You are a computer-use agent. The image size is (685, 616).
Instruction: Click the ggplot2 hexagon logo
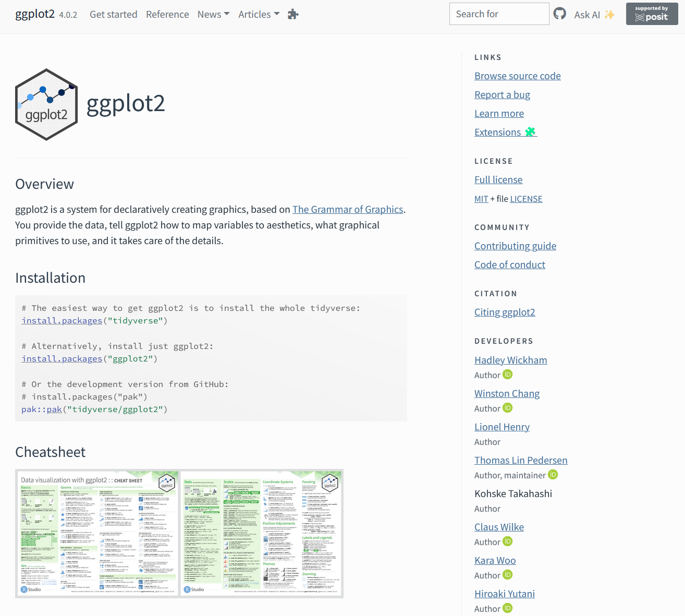(x=46, y=104)
